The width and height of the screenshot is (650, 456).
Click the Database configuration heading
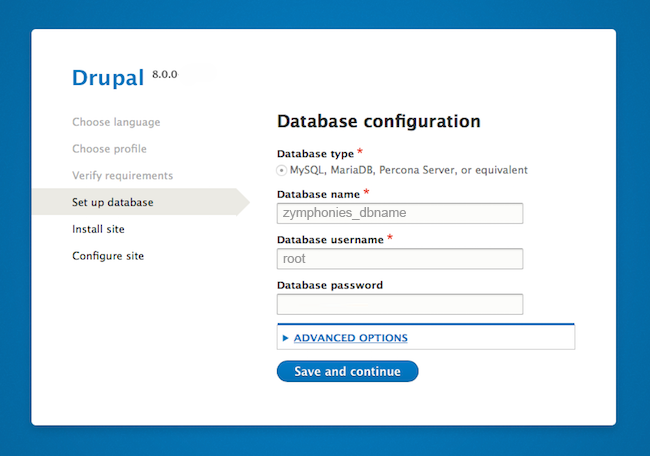click(x=378, y=121)
